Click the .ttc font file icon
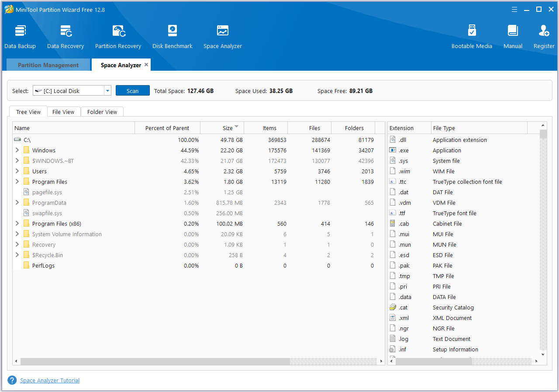559x392 pixels. (x=393, y=182)
